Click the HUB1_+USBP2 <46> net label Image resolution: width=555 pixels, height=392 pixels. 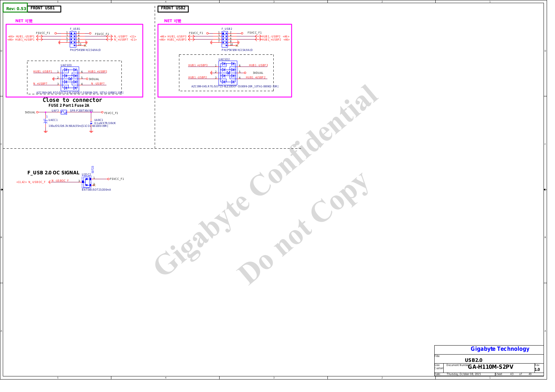276,40
